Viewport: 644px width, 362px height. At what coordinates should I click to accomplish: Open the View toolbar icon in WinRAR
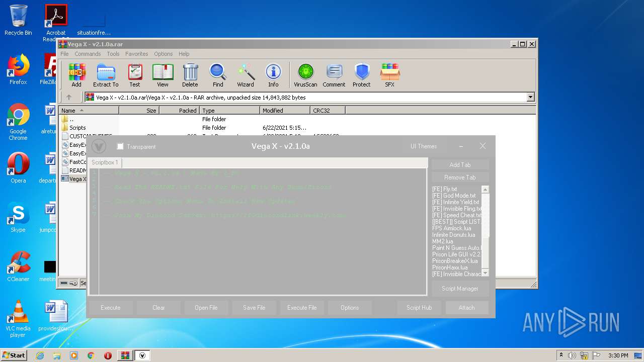coord(163,75)
